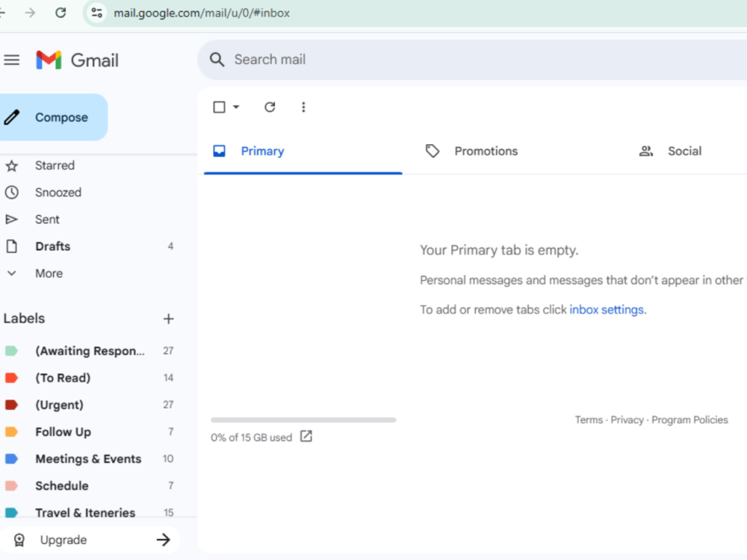Screen dimensions: 747x560
Task: Click the 0% of 15 GB used text
Action: (x=251, y=438)
